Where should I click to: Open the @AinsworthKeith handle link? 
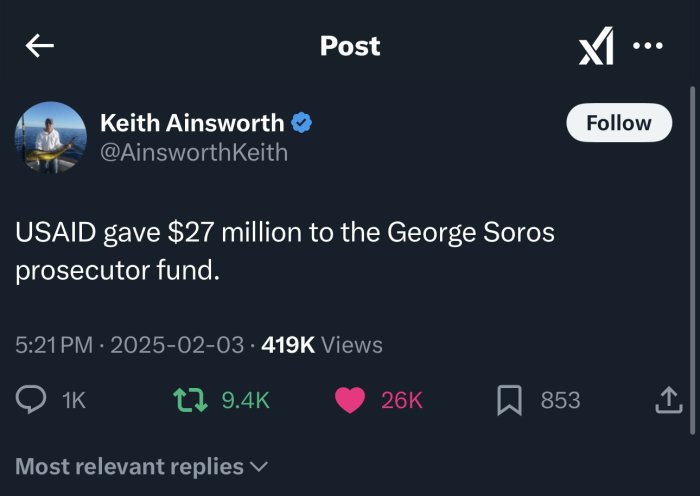194,152
